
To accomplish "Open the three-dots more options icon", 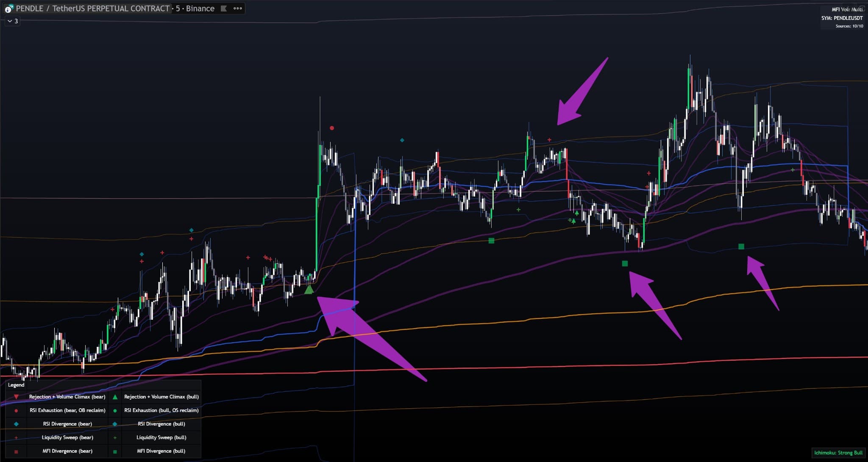I will (237, 8).
